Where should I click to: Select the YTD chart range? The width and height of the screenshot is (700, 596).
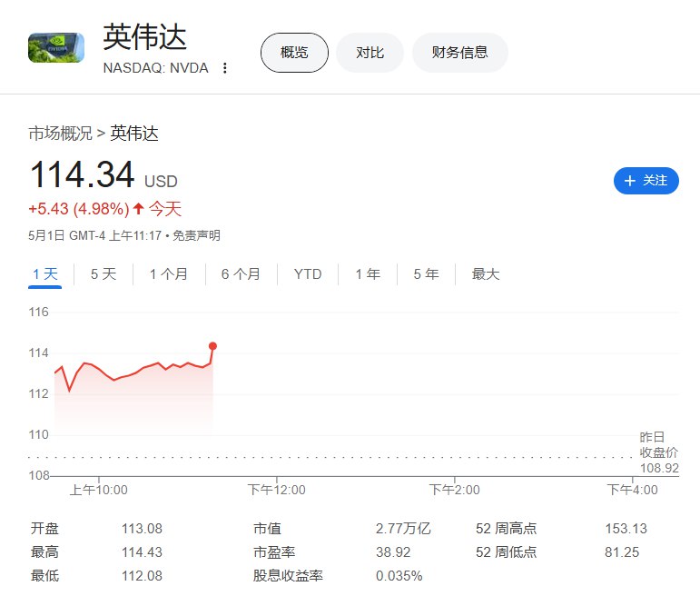click(x=308, y=273)
